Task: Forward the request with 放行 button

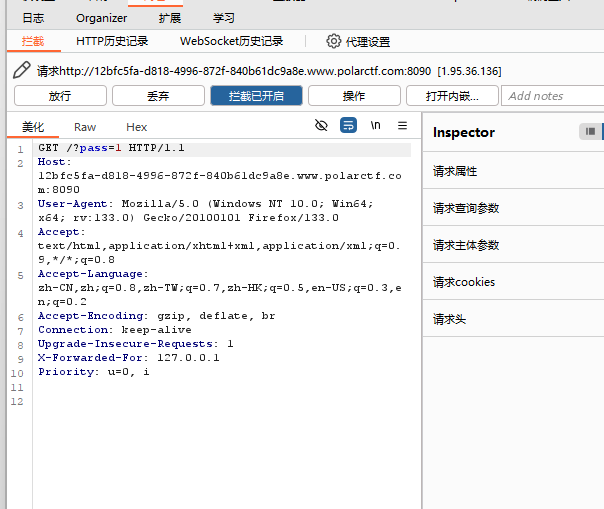Action: point(60,96)
